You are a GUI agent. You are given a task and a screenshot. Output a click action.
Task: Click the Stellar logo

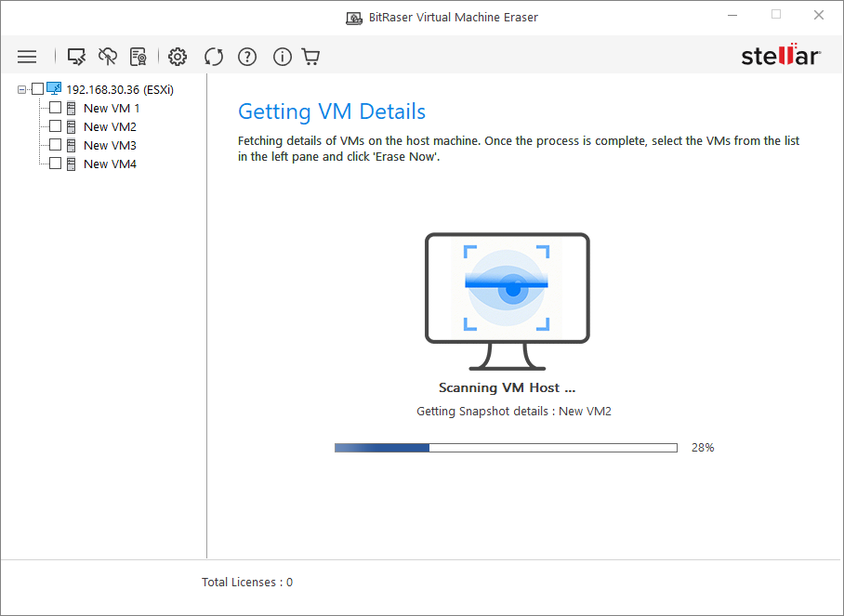(781, 55)
